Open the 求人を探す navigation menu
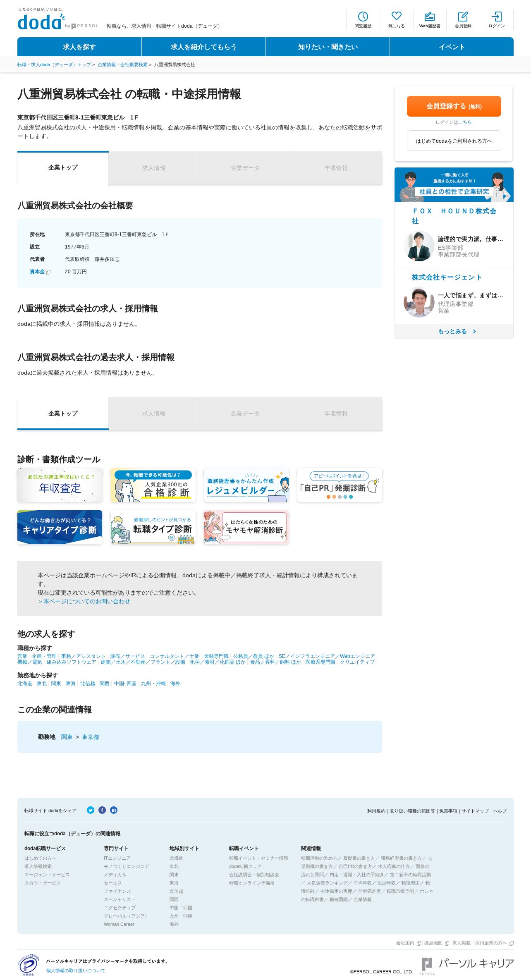Image resolution: width=531 pixels, height=980 pixels. (79, 47)
